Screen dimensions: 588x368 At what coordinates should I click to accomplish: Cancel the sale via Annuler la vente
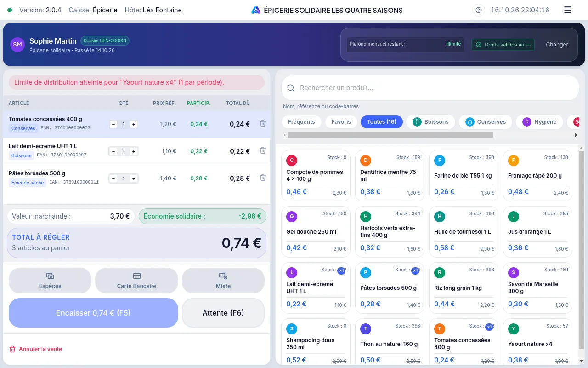(36, 349)
